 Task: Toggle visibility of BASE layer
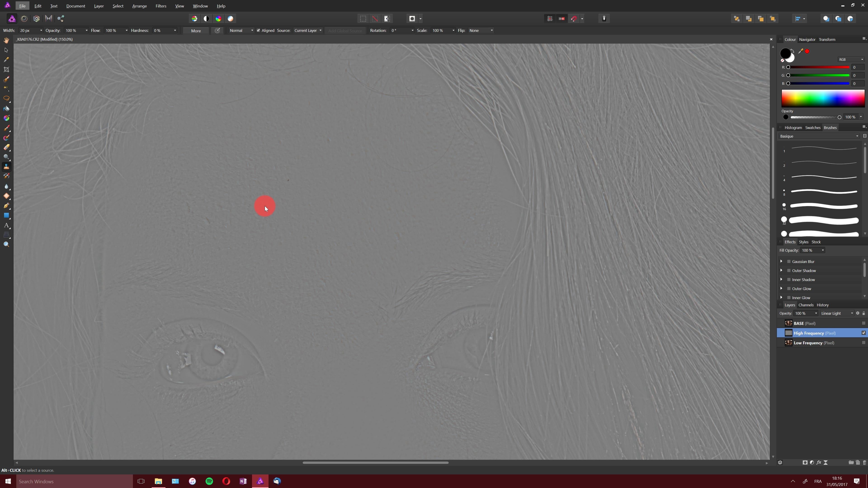(x=862, y=323)
